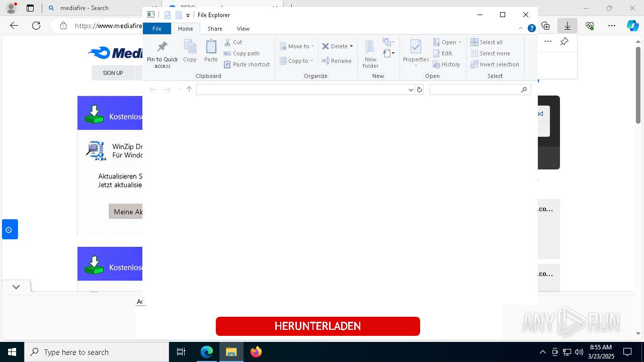Viewport: 644px width, 362px height.
Task: Click Select none in ribbon
Action: 491,53
